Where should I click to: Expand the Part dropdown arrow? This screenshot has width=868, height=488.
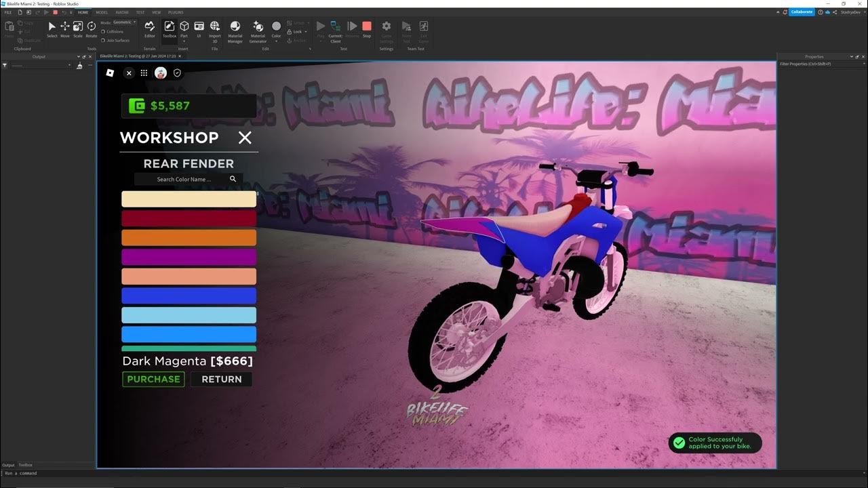point(184,40)
